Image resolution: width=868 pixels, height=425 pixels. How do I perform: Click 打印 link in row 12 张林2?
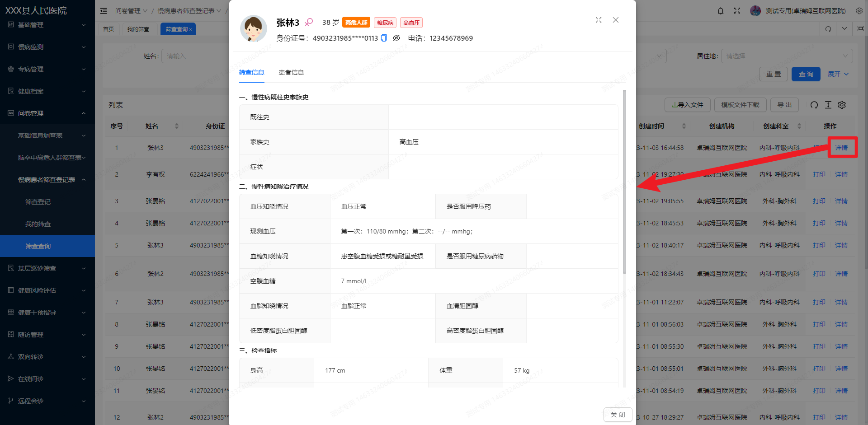pos(819,417)
